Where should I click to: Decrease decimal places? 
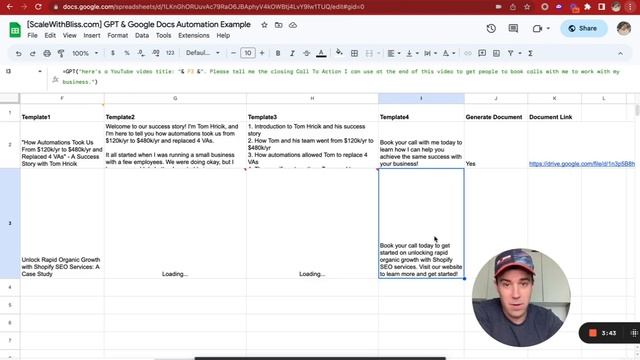141,53
